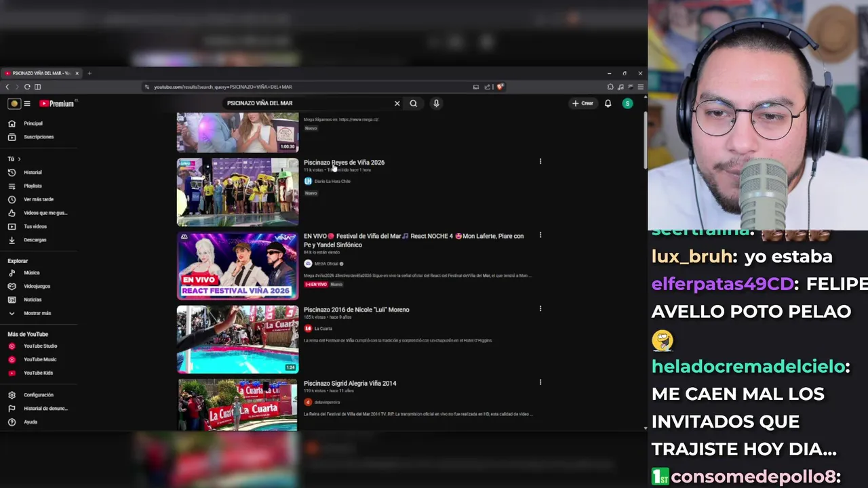868x488 pixels.
Task: Open Tus videos in the sidebar
Action: 35,226
